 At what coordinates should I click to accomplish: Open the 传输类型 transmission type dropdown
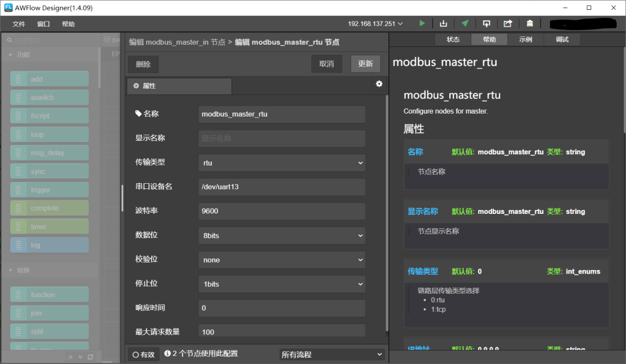(x=282, y=163)
